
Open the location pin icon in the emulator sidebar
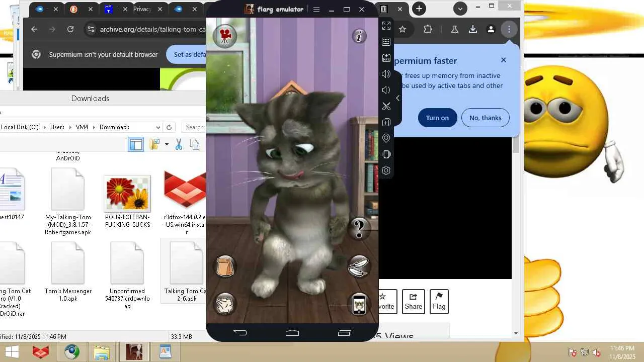[386, 138]
